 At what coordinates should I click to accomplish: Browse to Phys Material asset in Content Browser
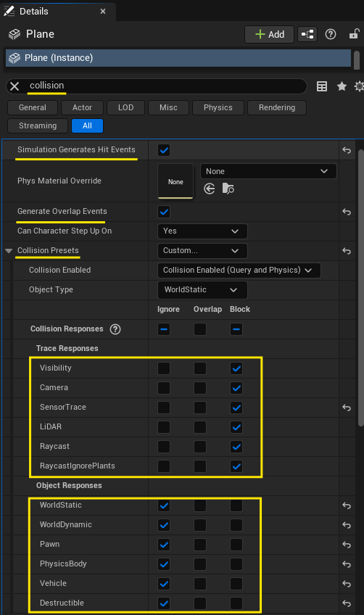[228, 189]
